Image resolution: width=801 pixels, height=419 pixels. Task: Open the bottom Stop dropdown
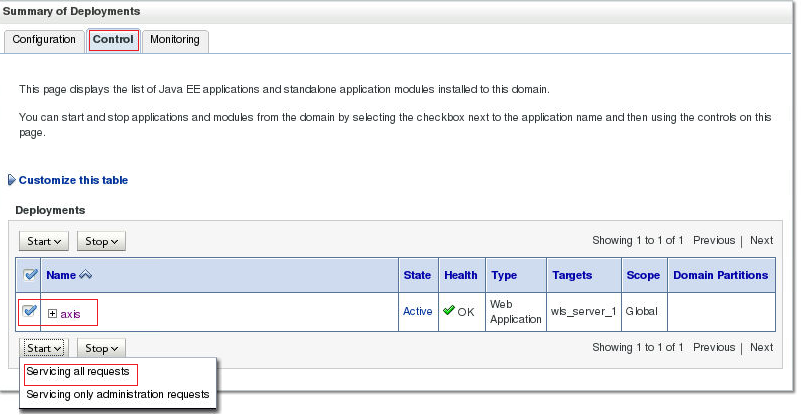click(x=101, y=348)
